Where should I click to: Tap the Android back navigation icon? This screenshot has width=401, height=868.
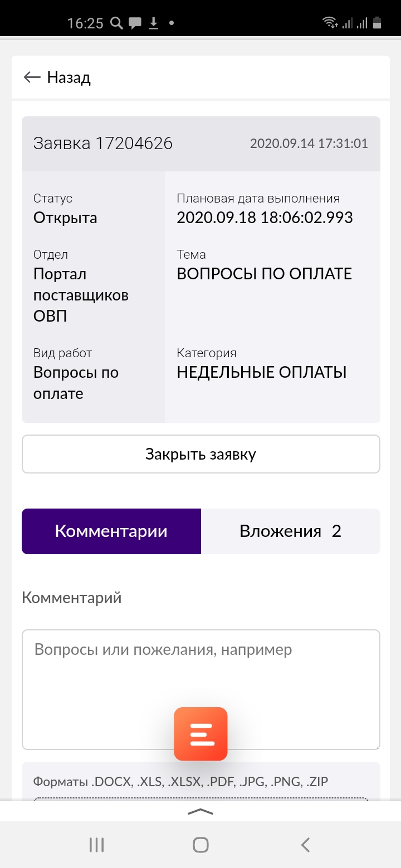point(305,845)
